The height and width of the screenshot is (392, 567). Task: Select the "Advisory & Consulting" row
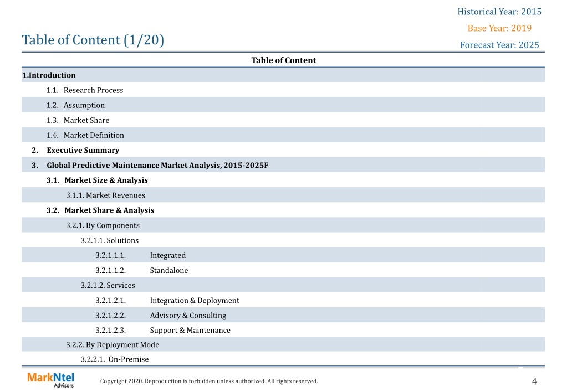283,315
